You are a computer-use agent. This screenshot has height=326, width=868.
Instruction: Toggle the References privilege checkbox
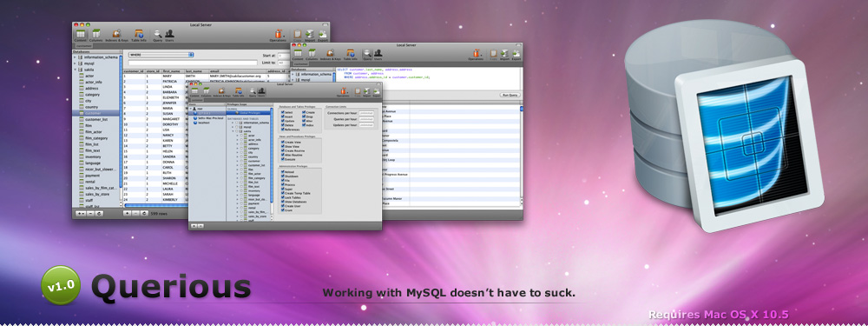coord(283,130)
